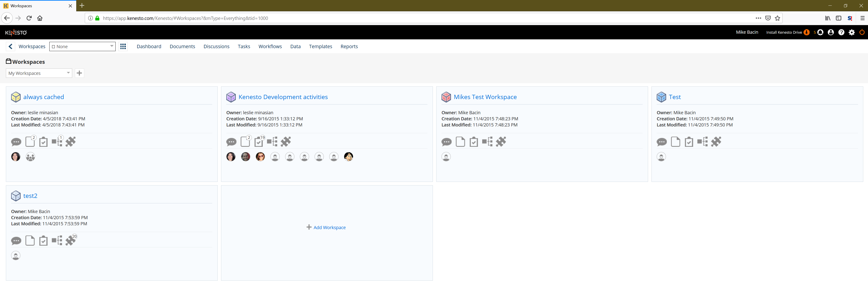The image size is (868, 292).
Task: Open the browser hamburger menu
Action: click(862, 18)
